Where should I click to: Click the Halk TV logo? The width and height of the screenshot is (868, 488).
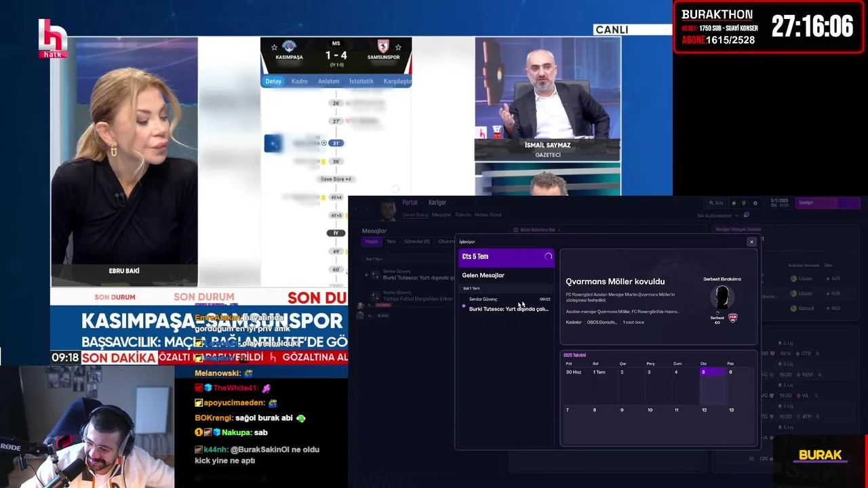[52, 38]
